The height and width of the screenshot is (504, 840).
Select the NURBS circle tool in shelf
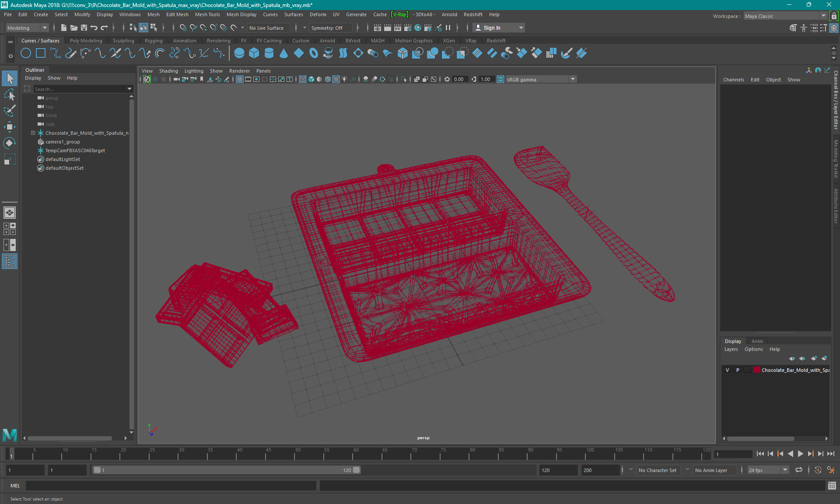[26, 53]
